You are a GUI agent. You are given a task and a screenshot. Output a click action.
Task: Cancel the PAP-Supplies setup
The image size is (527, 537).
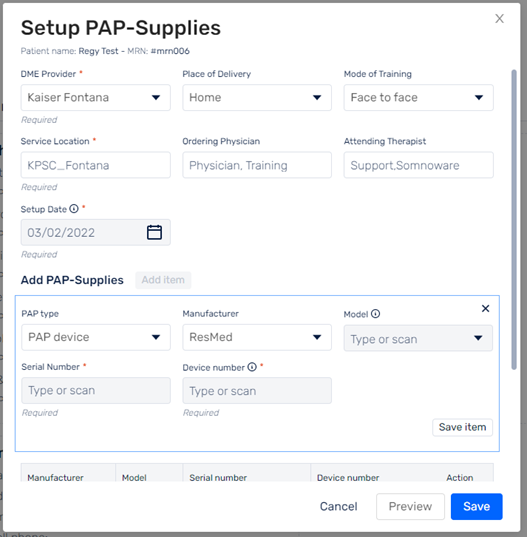[338, 507]
